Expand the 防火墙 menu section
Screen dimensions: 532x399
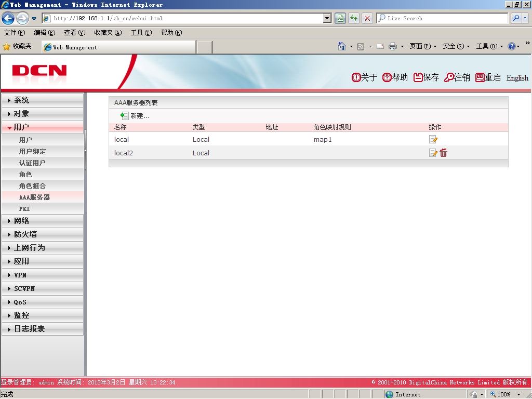tap(43, 234)
